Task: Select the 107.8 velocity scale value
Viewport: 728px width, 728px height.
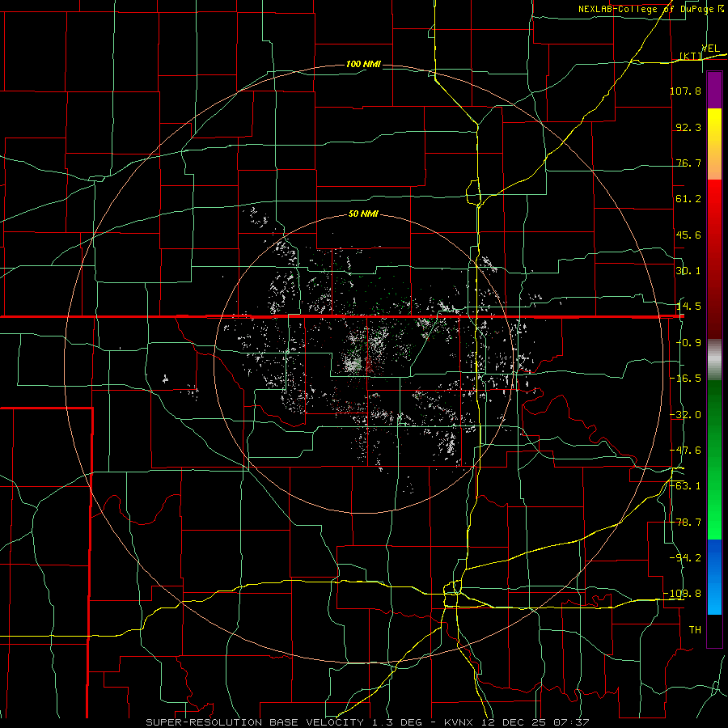Action: point(685,91)
